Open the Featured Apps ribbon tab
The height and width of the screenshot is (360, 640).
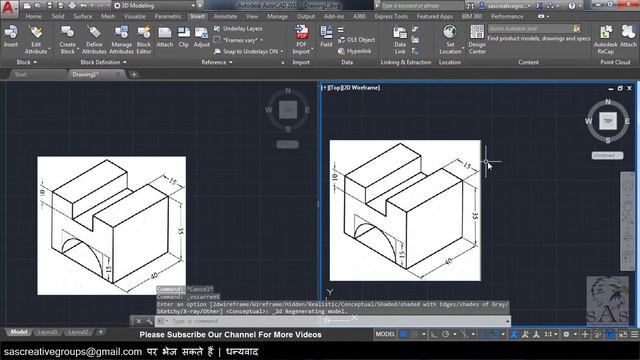435,16
